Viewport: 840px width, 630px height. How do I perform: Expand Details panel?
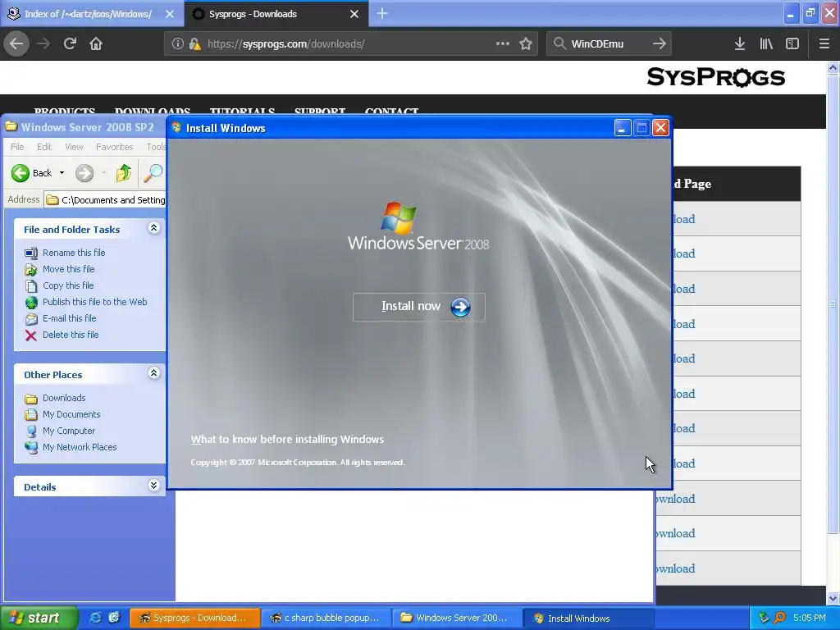click(x=153, y=486)
